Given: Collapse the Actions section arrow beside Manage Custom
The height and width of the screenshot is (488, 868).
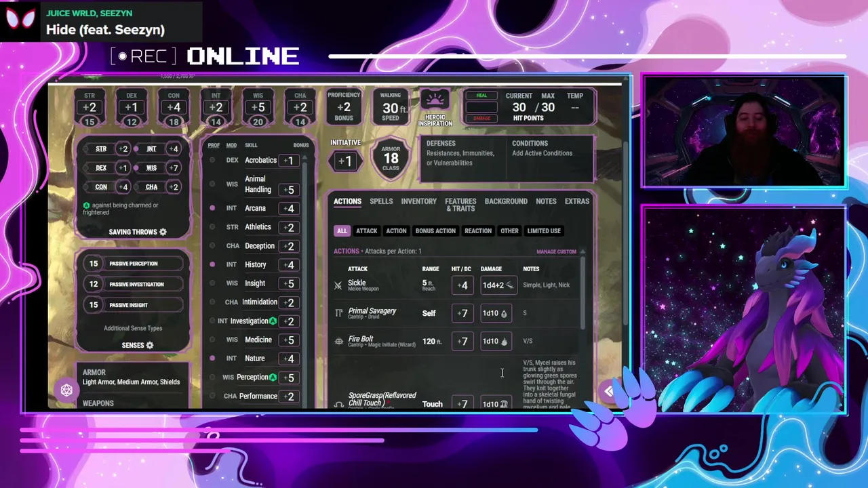Looking at the screenshot, I should pyautogui.click(x=583, y=251).
